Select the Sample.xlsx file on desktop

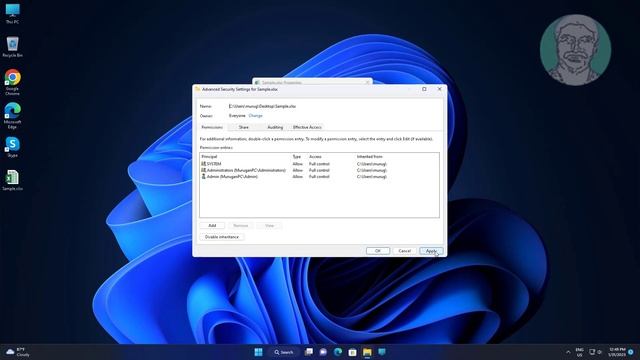[12, 180]
